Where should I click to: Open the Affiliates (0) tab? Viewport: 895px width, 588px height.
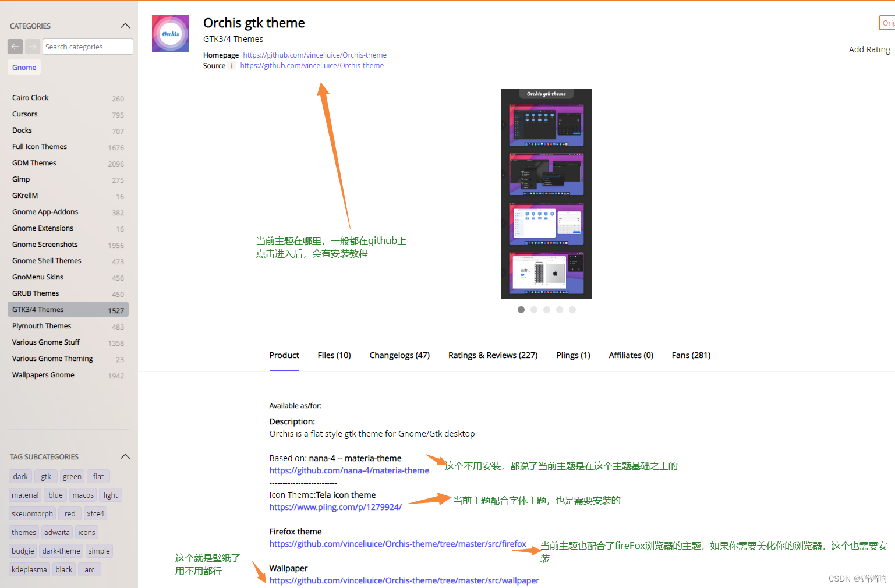tap(631, 355)
